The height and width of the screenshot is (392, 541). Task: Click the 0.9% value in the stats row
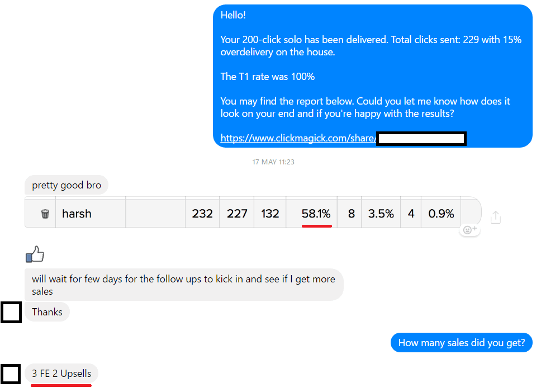[x=441, y=214]
